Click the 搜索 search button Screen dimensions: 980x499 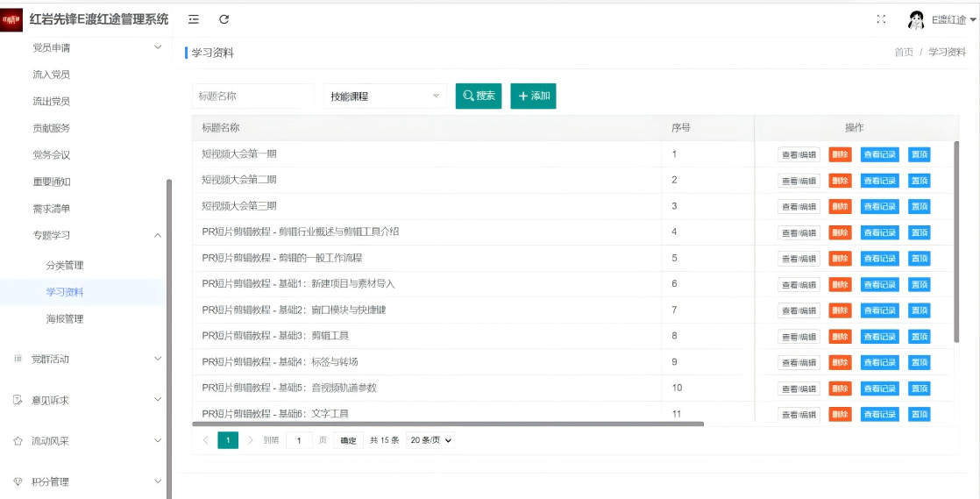coord(479,96)
